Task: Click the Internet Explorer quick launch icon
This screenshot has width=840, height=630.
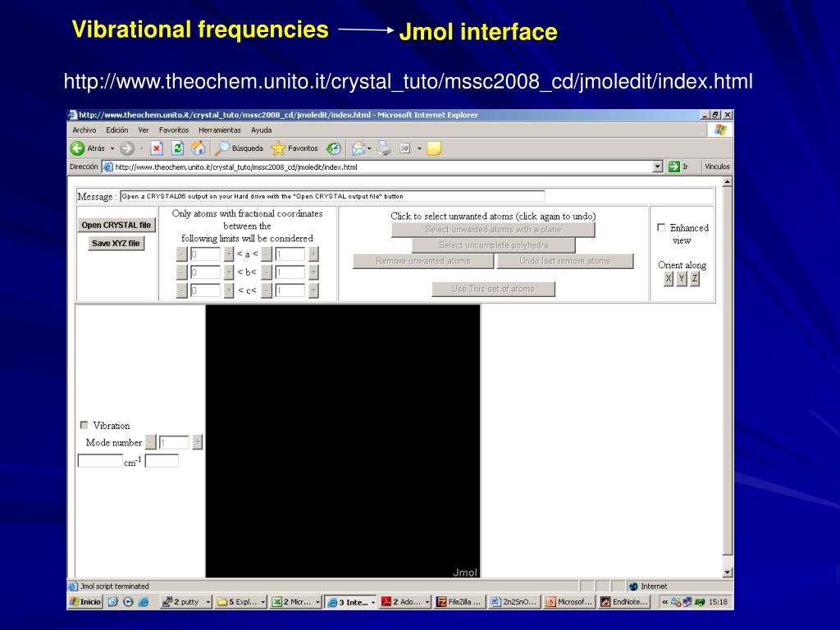Action: tap(143, 601)
